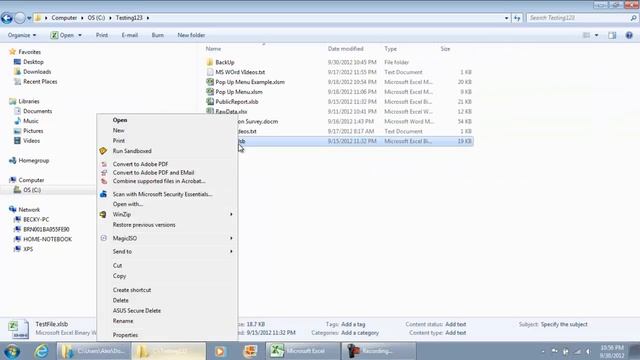Open the recent locations dropdown arrow
Image resolution: width=640 pixels, height=360 pixels.
pyautogui.click(x=29, y=18)
